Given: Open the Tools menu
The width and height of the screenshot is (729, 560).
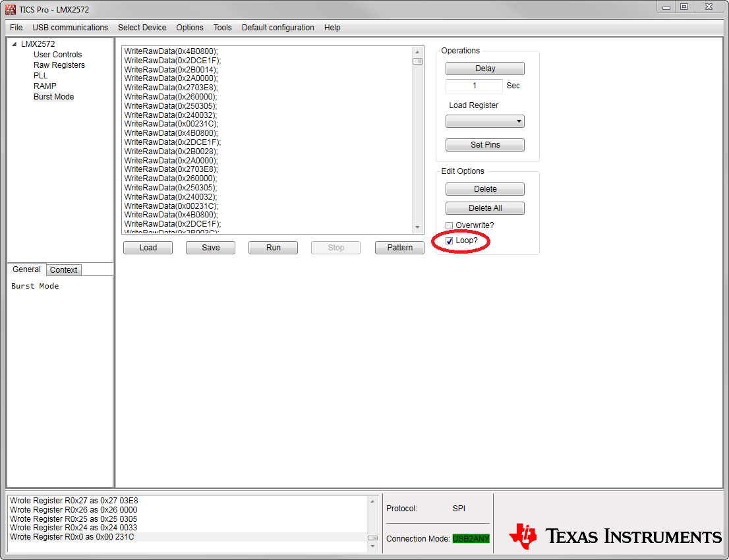Looking at the screenshot, I should click(x=223, y=28).
